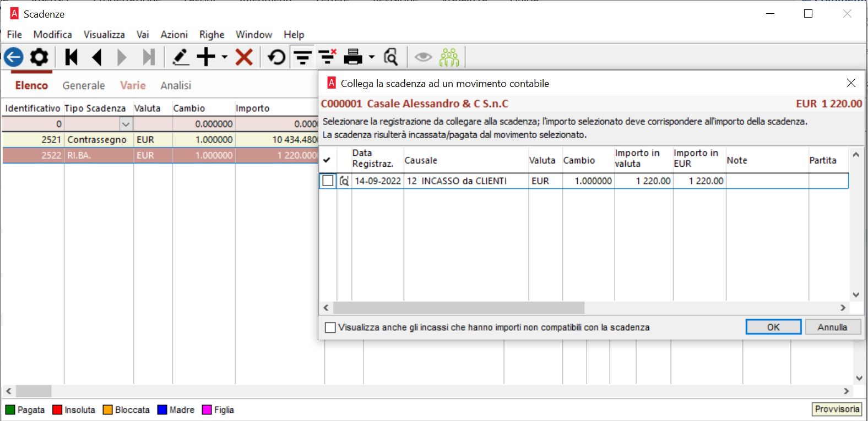Click the checkmark column header in the dialog
The height and width of the screenshot is (421, 868).
click(x=327, y=160)
